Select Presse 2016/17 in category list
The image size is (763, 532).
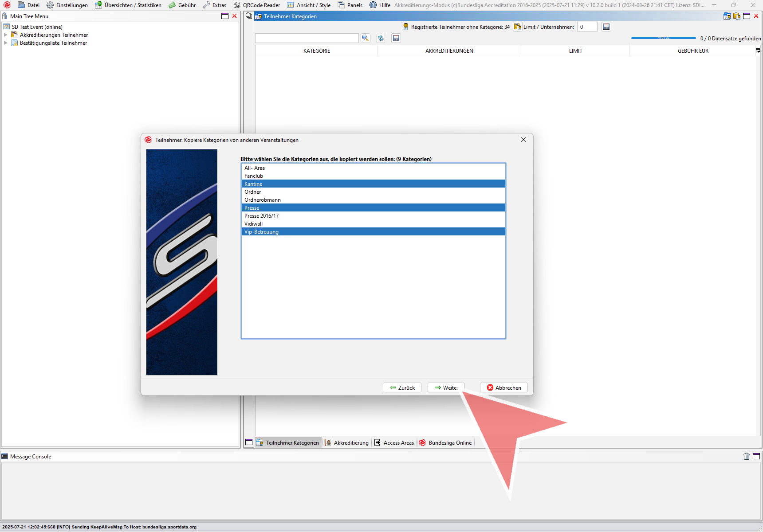coord(373,215)
